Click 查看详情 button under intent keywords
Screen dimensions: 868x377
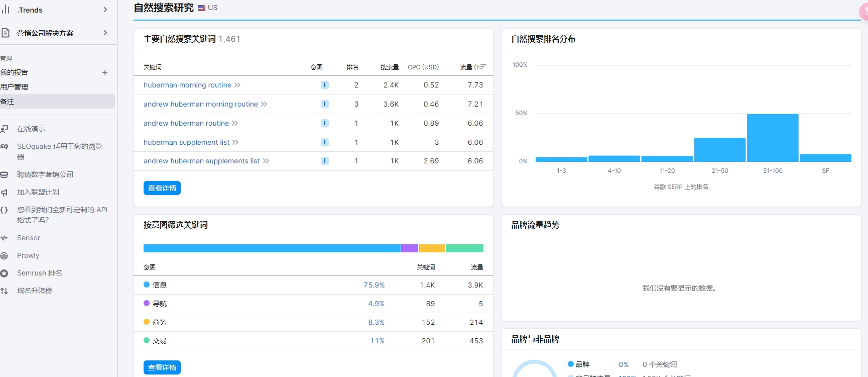point(162,367)
